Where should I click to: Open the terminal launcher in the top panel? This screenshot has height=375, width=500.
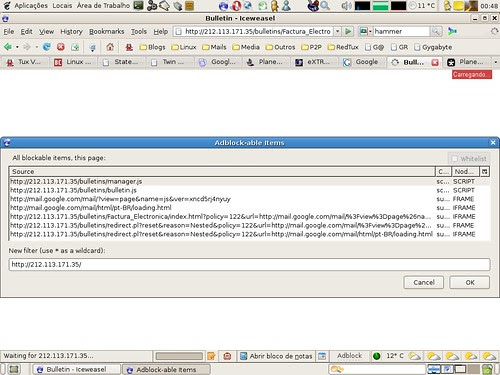click(x=138, y=5)
